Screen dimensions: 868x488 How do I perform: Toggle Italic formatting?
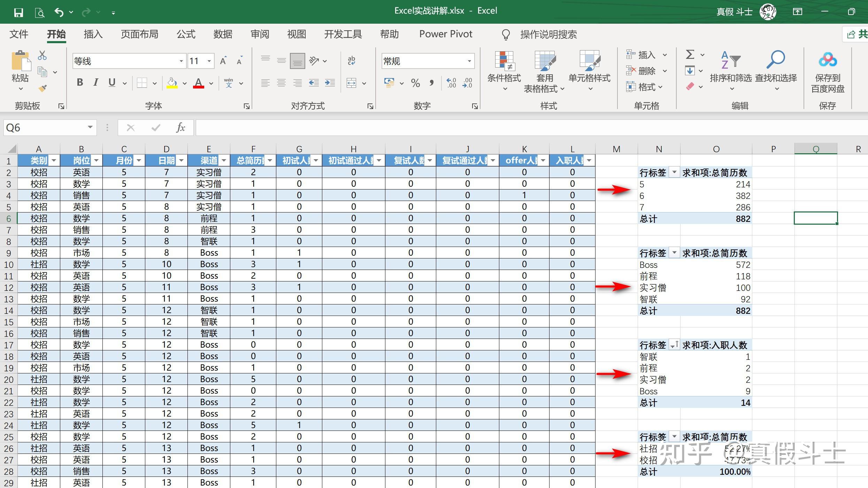click(x=95, y=83)
